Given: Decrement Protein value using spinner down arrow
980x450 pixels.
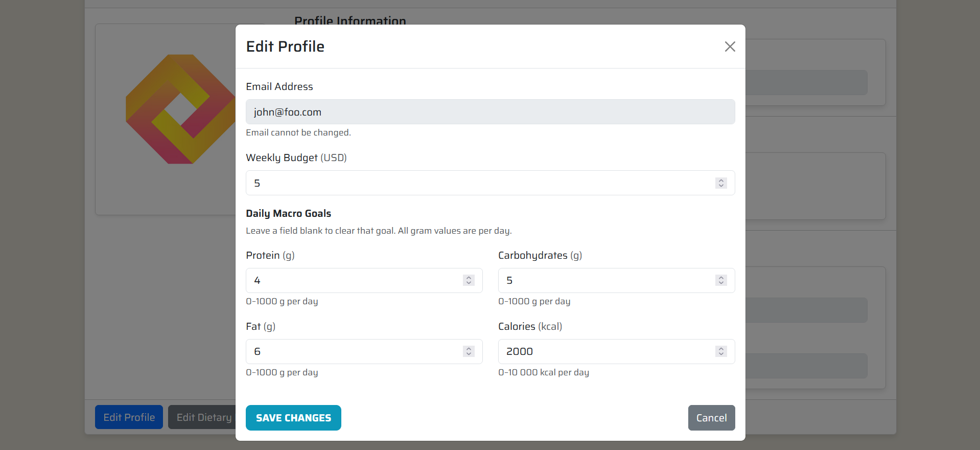Looking at the screenshot, I should [469, 283].
